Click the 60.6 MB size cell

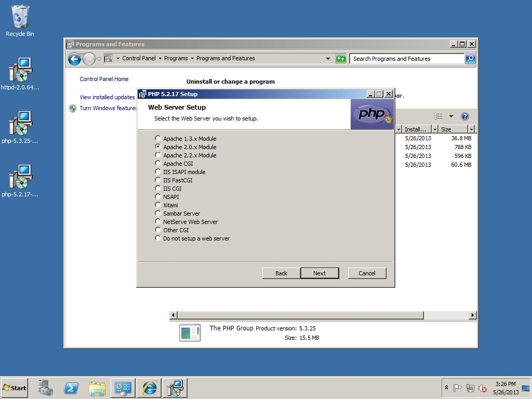[x=461, y=165]
